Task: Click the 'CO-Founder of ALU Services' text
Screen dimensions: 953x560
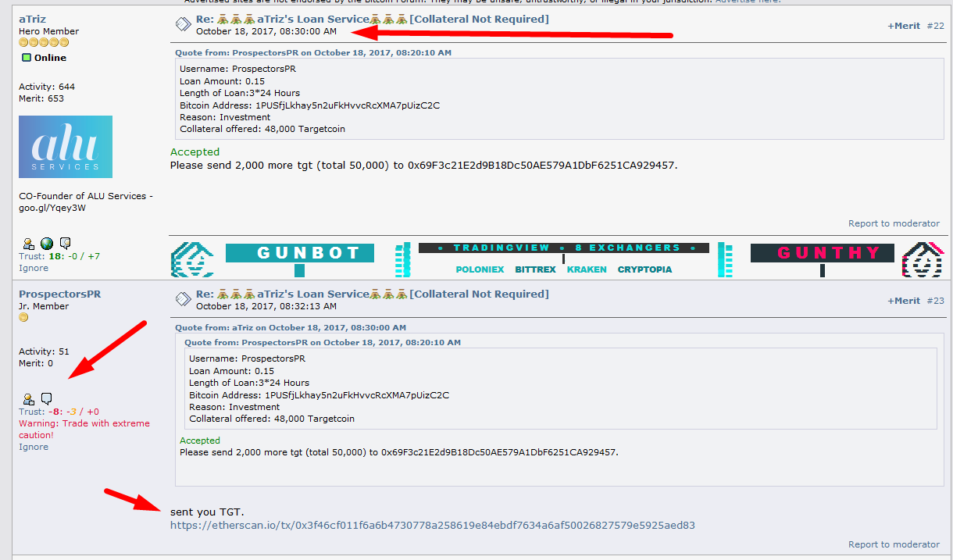Action: [86, 202]
